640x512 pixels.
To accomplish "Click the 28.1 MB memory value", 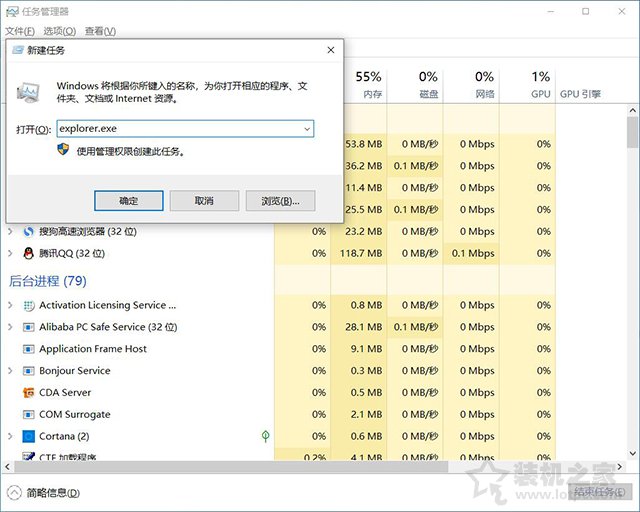I will (x=364, y=327).
